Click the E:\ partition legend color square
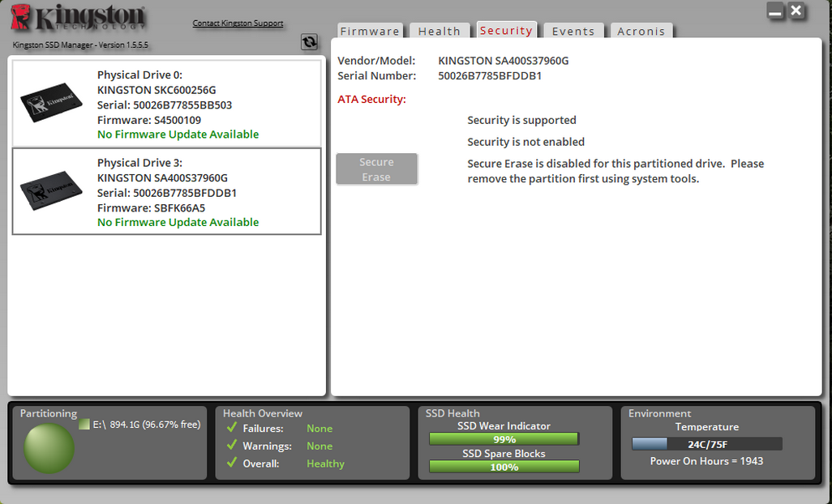832x504 pixels. [x=84, y=424]
